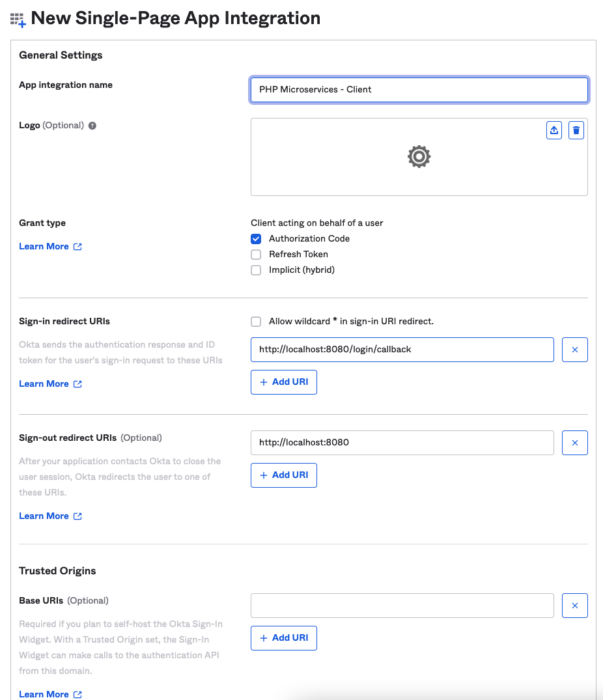This screenshot has height=700, width=603.
Task: Click the Logo help question mark icon
Action: (92, 126)
